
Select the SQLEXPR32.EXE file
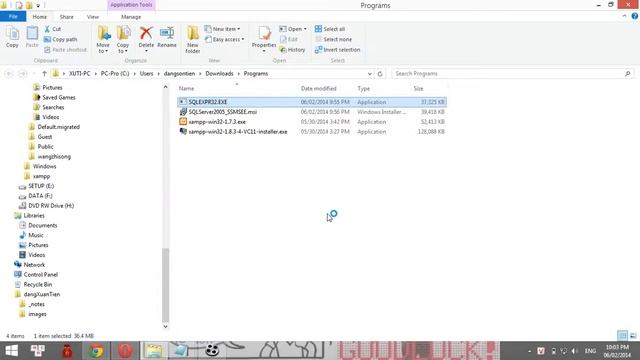pyautogui.click(x=312, y=102)
